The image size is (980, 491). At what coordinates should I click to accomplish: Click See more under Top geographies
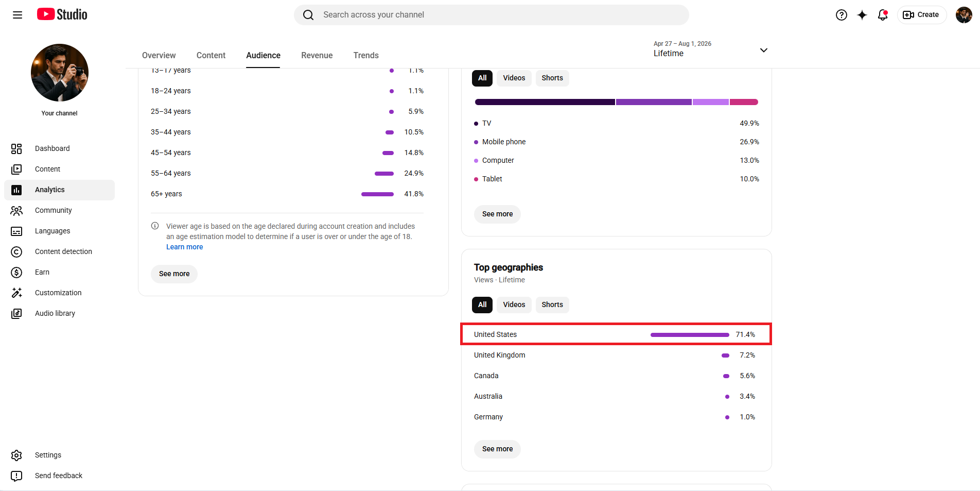pyautogui.click(x=497, y=449)
